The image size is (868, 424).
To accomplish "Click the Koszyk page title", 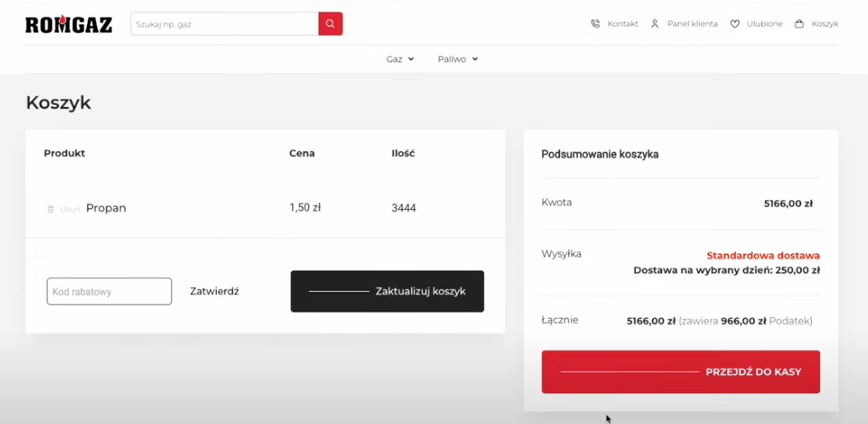I will tap(58, 103).
